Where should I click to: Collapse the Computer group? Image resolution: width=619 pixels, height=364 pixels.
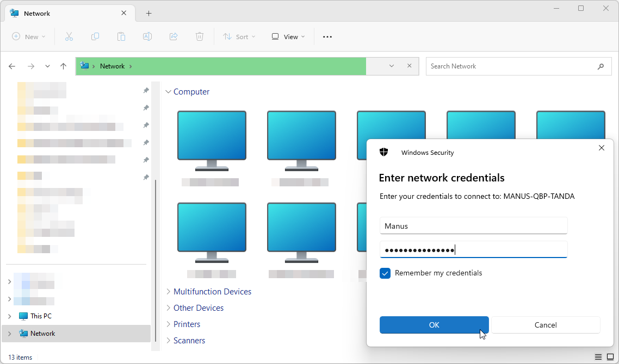coord(168,92)
